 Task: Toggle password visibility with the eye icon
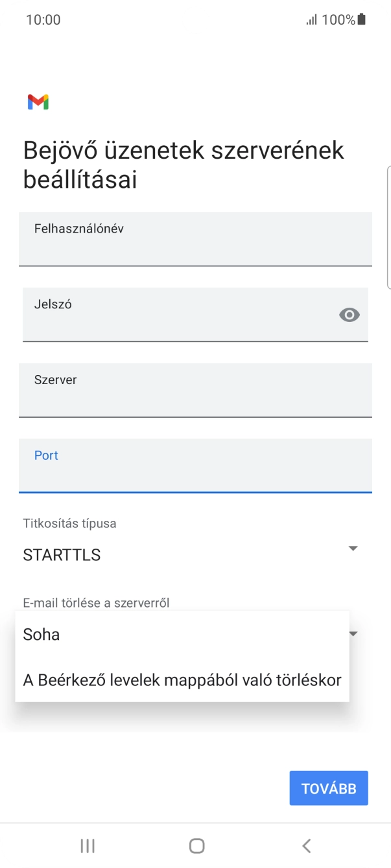tap(349, 315)
